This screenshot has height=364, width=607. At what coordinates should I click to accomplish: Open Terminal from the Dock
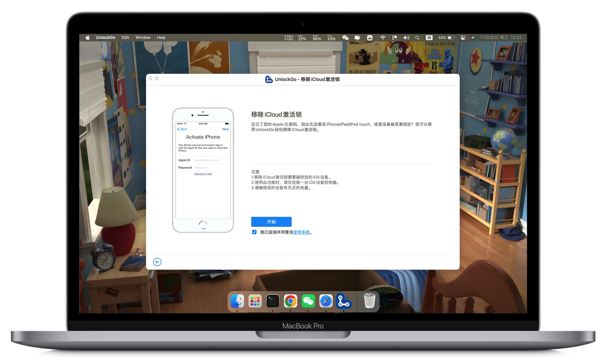coord(273,301)
